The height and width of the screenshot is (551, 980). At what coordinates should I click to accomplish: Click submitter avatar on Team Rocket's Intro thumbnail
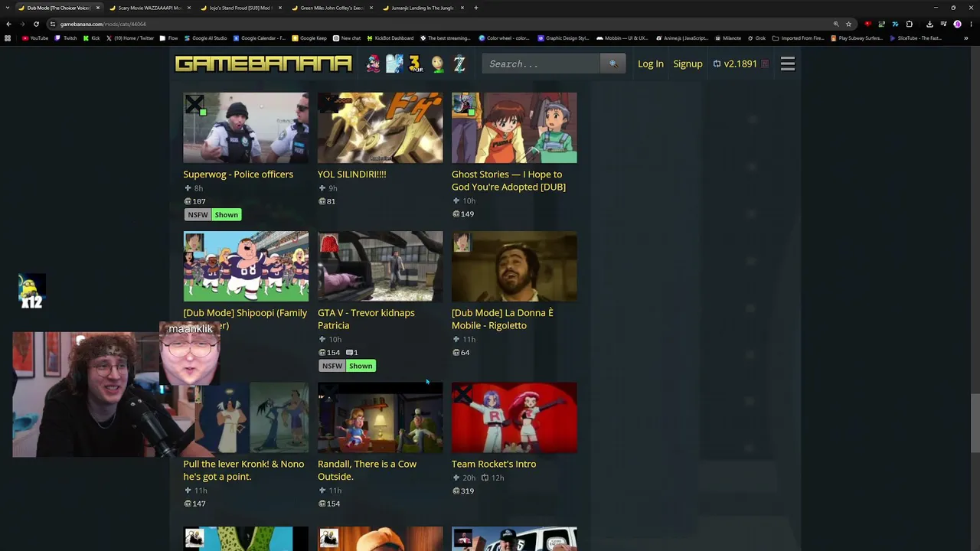click(x=462, y=394)
